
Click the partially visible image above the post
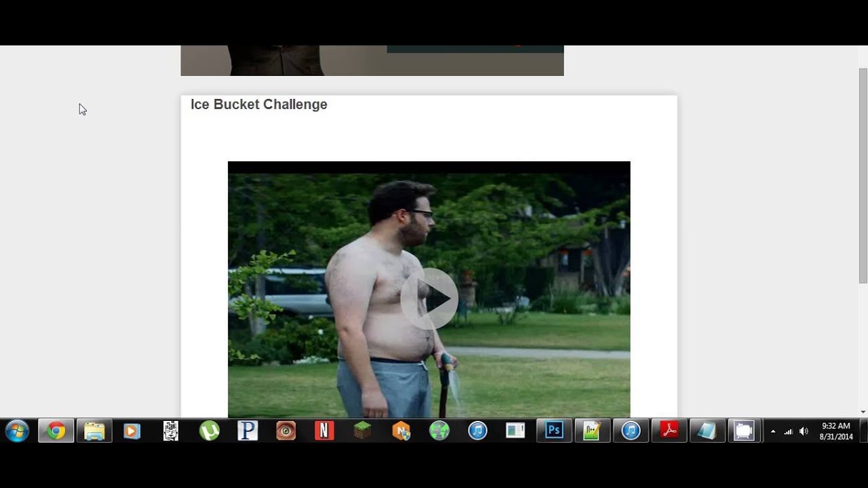pyautogui.click(x=372, y=60)
